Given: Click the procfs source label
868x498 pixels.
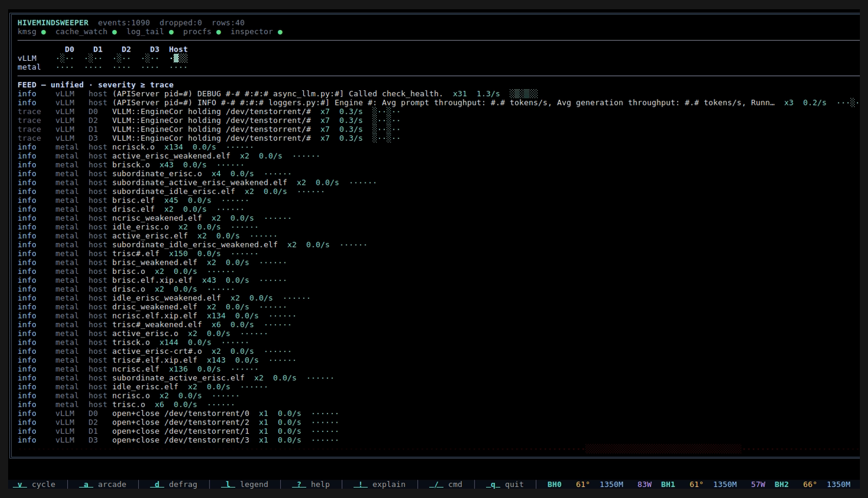Looking at the screenshot, I should click(197, 32).
